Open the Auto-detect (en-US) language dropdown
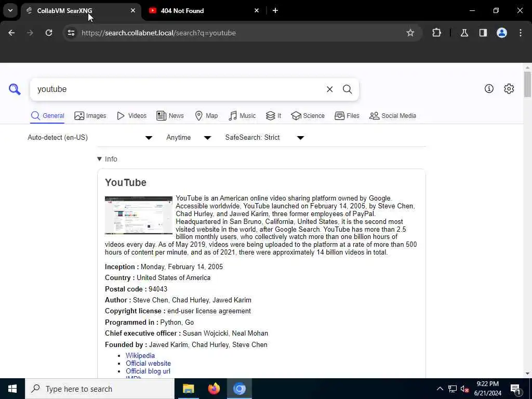This screenshot has height=399, width=532. click(x=90, y=137)
